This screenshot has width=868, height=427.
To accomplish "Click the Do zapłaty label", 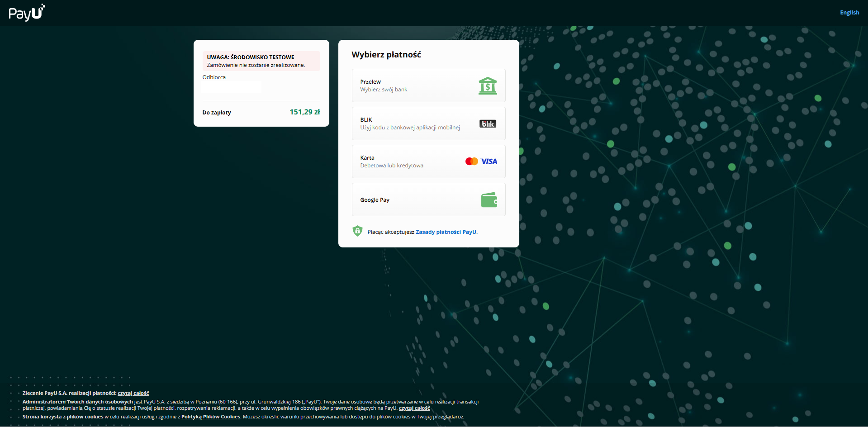I will pyautogui.click(x=217, y=113).
